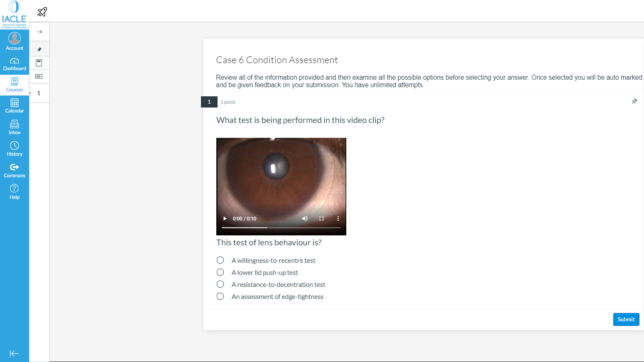The image size is (644, 362).
Task: Submit the quiz answer
Action: 626,319
